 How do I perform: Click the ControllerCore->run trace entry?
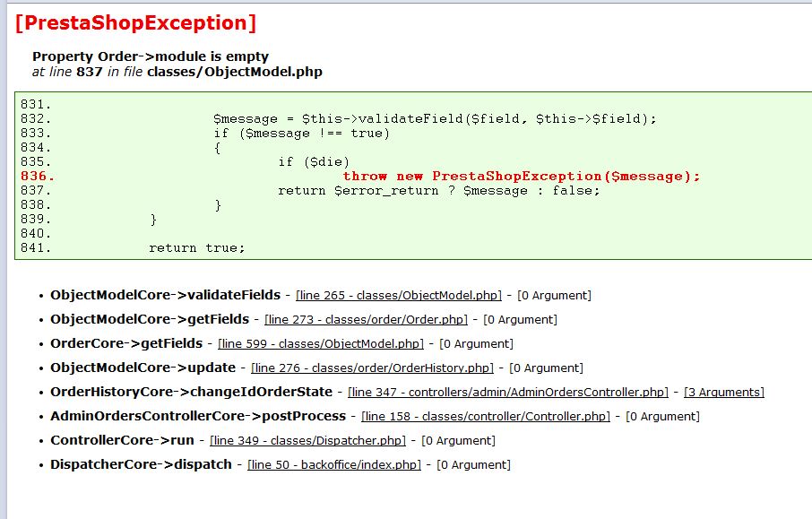click(122, 440)
